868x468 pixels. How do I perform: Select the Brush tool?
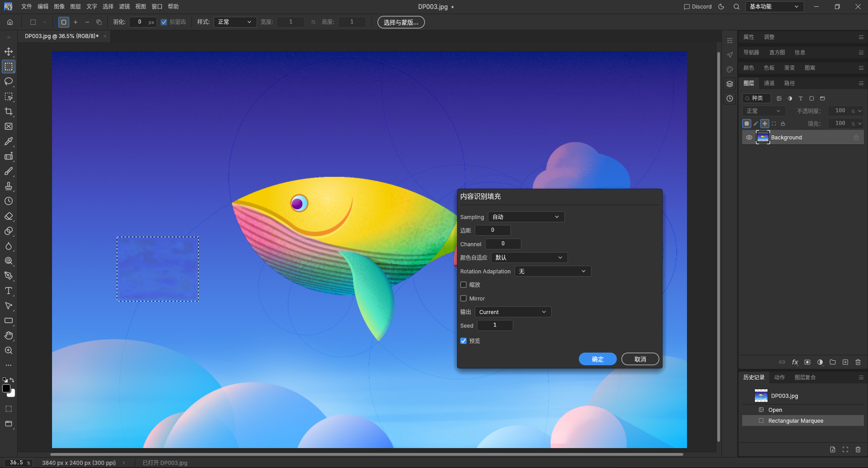9,171
